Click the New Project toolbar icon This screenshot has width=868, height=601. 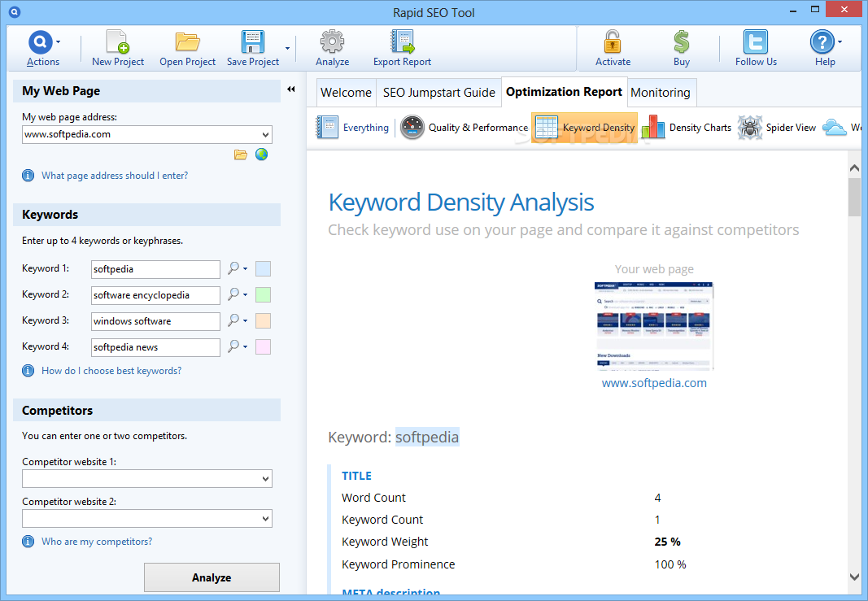tap(117, 42)
